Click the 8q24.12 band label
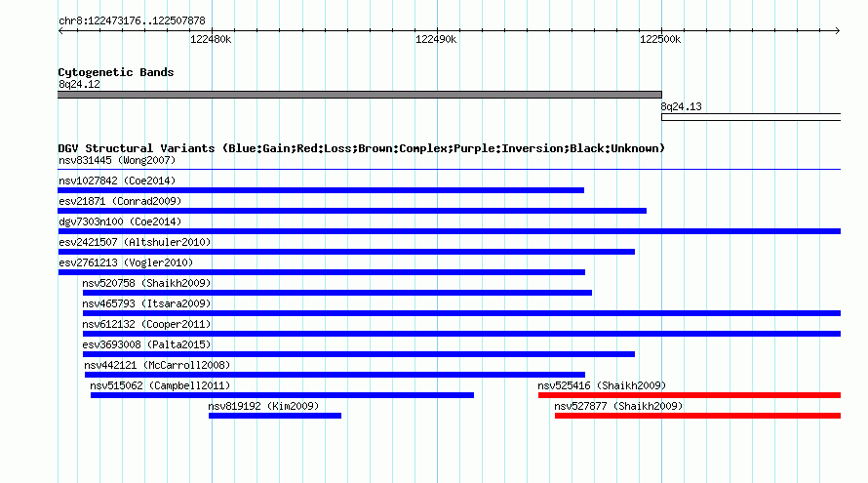Viewport: 868px width, 483px height. click(79, 84)
